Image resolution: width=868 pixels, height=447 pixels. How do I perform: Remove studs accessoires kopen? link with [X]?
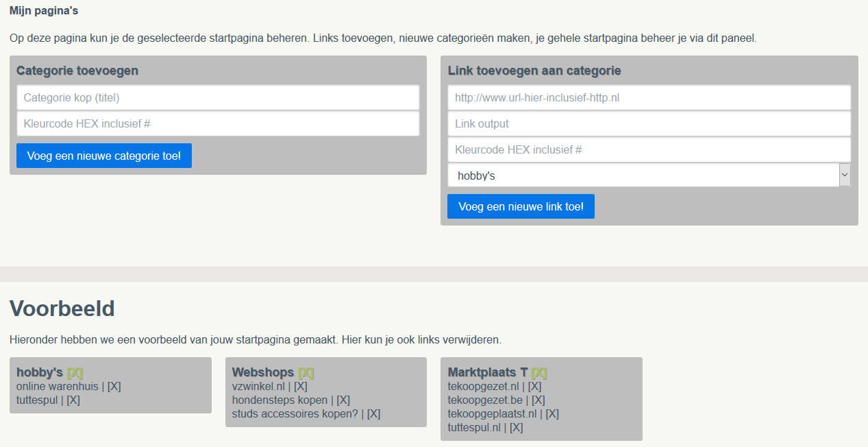(373, 413)
